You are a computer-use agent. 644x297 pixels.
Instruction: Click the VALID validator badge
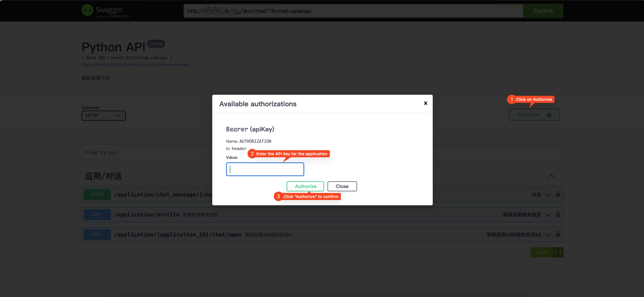547,252
